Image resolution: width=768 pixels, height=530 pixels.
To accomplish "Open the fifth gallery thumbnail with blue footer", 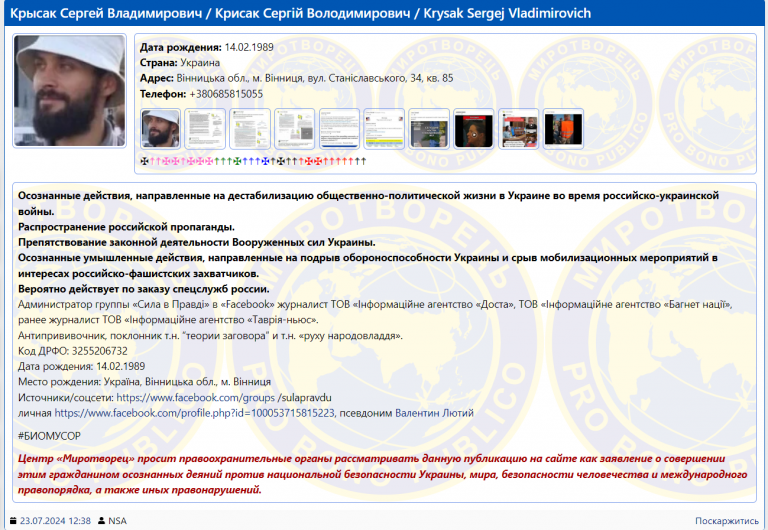I will [x=339, y=129].
